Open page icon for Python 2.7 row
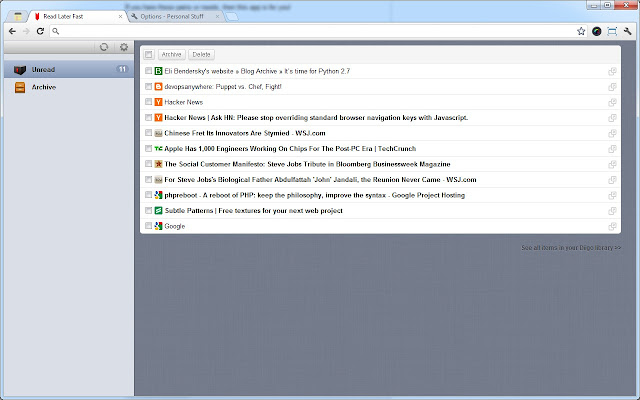 (x=612, y=71)
